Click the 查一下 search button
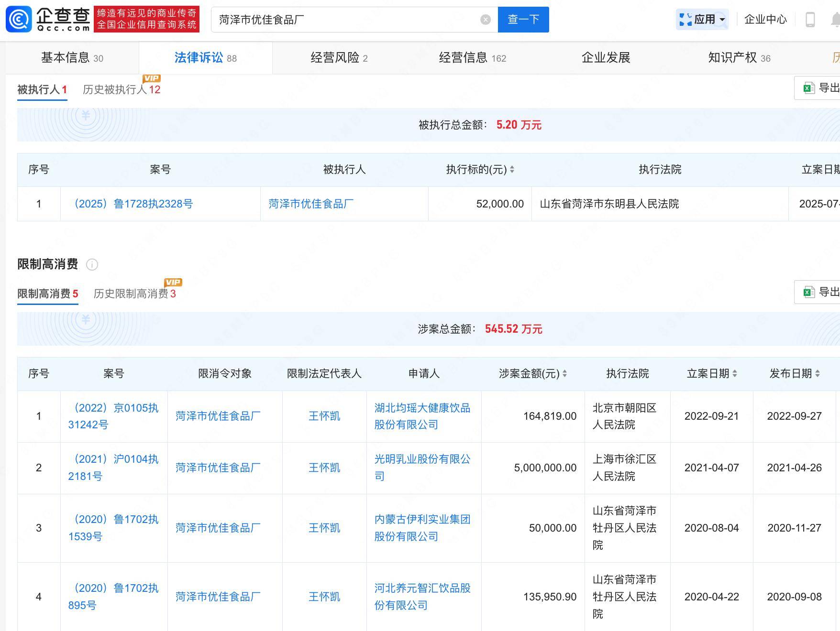Image resolution: width=840 pixels, height=631 pixels. point(523,19)
